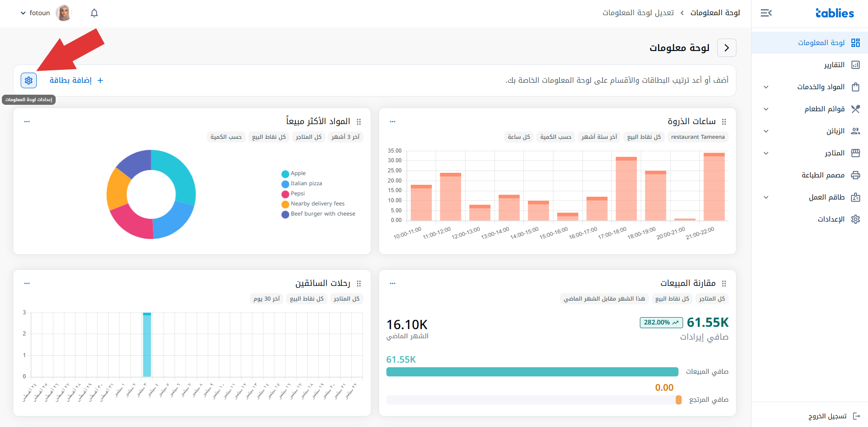Grab drag handle of المواد الأكثر مبيعاً card
This screenshot has height=427, width=868.
359,122
